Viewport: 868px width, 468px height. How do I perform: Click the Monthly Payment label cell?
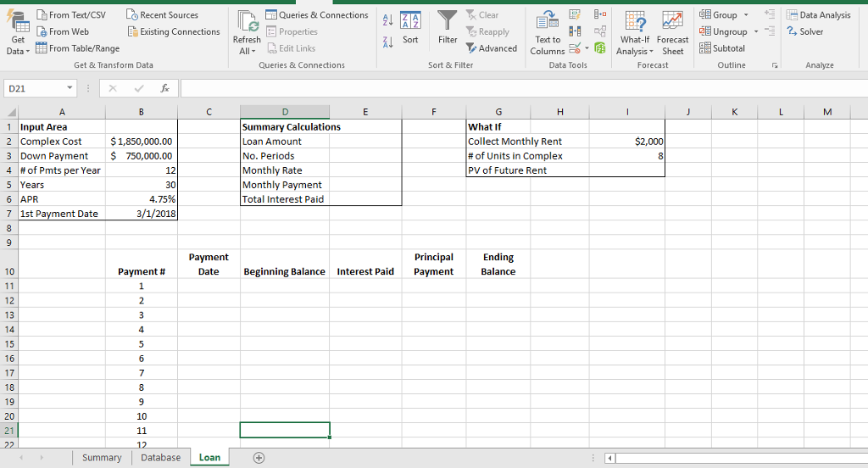point(285,185)
